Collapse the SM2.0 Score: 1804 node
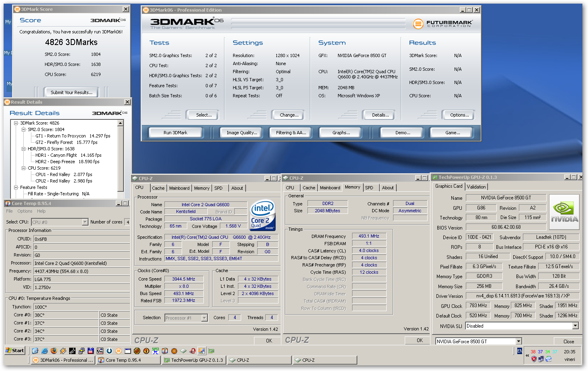The image size is (588, 371). [x=23, y=129]
